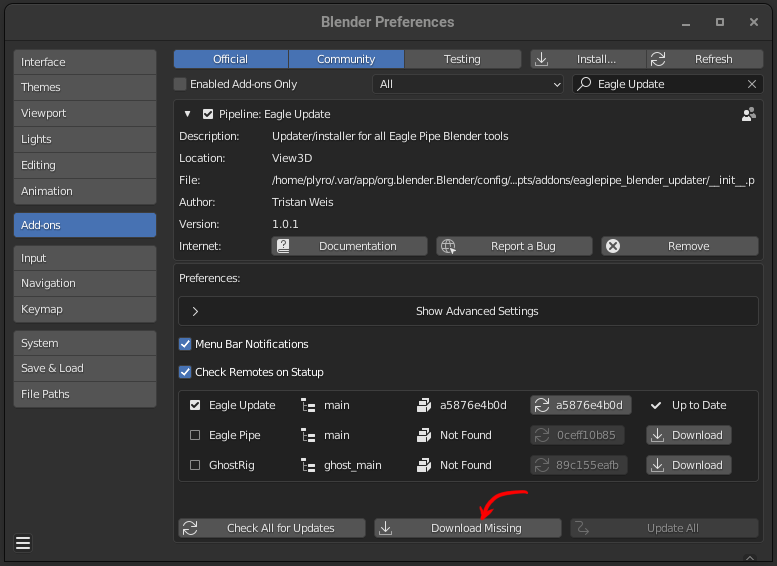The height and width of the screenshot is (566, 777).
Task: Click Not Found in GhostRig row
Action: [x=466, y=465]
